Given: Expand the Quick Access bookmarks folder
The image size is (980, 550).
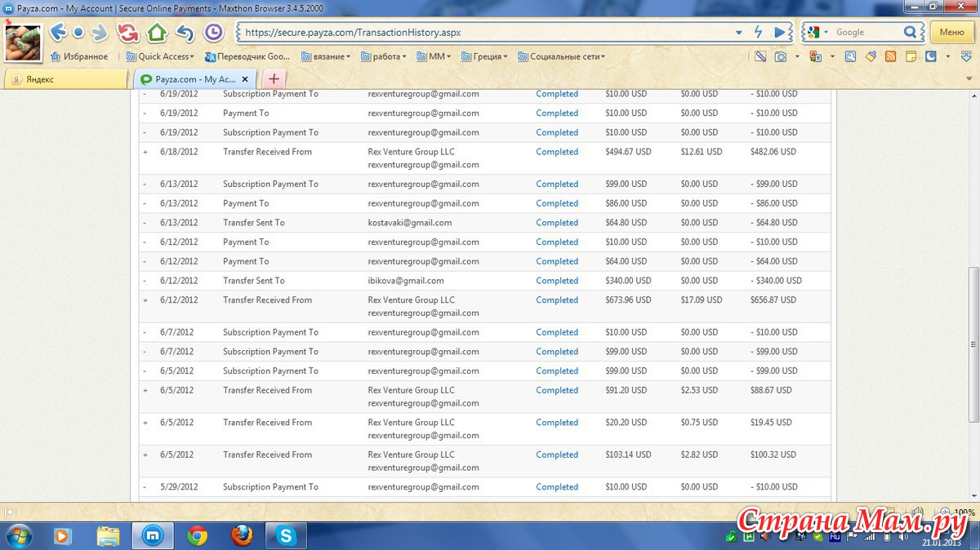Looking at the screenshot, I should click(160, 56).
